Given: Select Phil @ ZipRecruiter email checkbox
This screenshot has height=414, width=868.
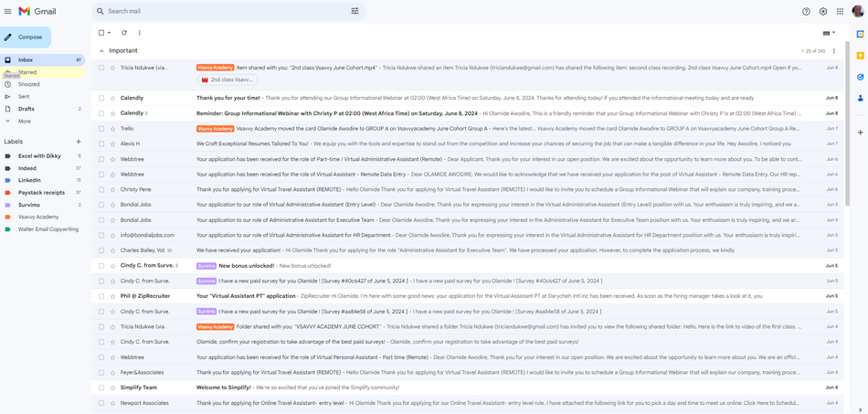Looking at the screenshot, I should pyautogui.click(x=101, y=296).
